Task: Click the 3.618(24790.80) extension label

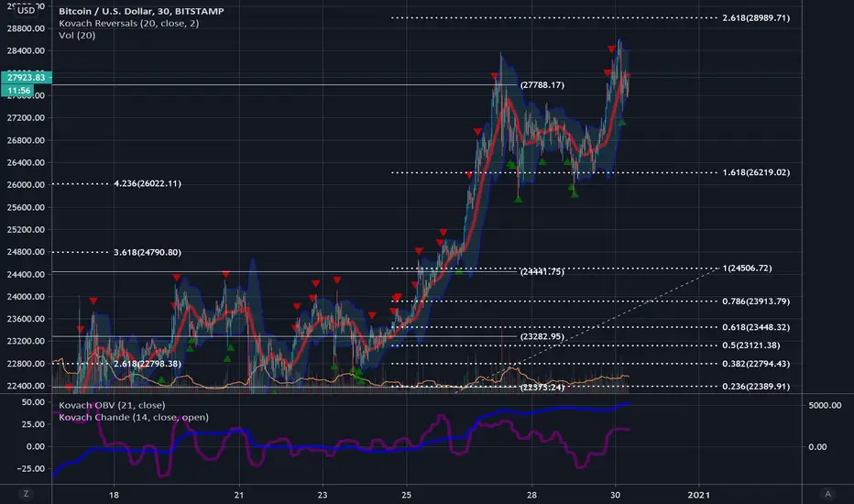Action: pyautogui.click(x=147, y=252)
